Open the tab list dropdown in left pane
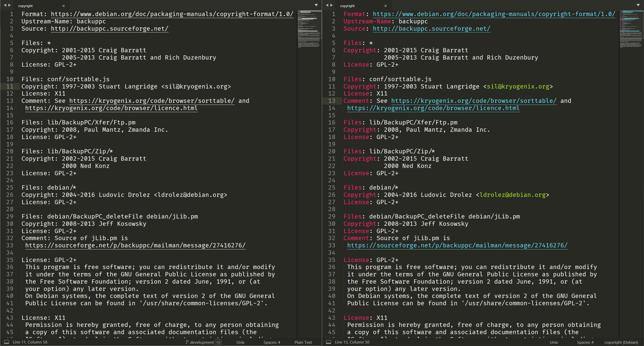This screenshot has height=346, width=644. [x=316, y=5]
